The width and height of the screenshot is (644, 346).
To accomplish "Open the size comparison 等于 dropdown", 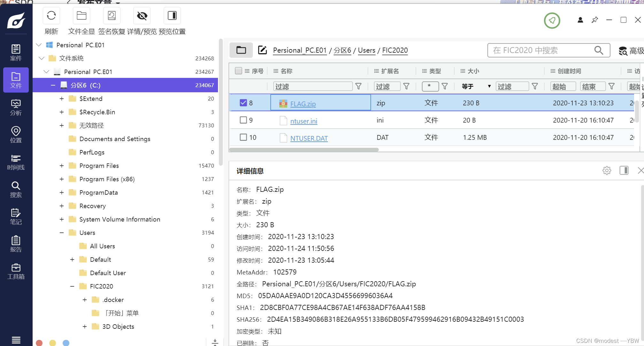I will pos(476,86).
